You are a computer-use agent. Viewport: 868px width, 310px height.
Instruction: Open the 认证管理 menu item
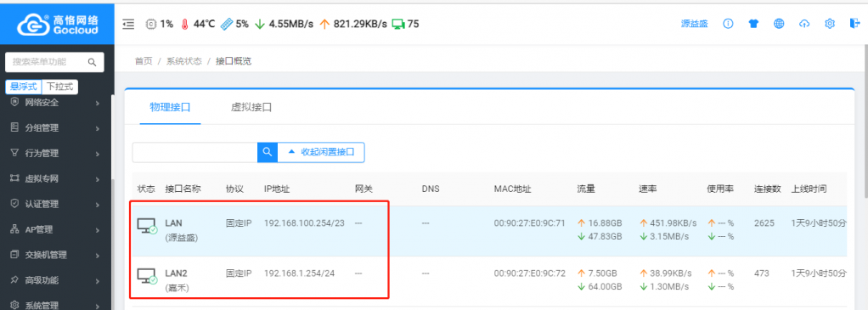click(55, 204)
